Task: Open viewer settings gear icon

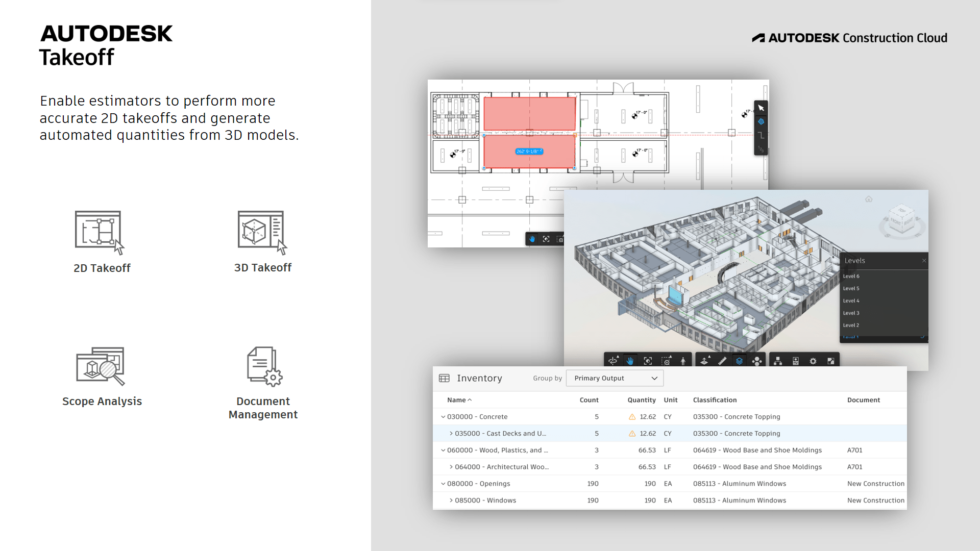Action: point(813,361)
